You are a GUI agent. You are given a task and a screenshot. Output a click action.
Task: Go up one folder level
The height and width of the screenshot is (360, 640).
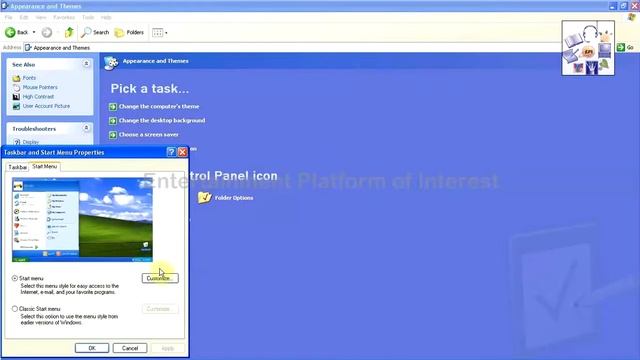point(69,32)
